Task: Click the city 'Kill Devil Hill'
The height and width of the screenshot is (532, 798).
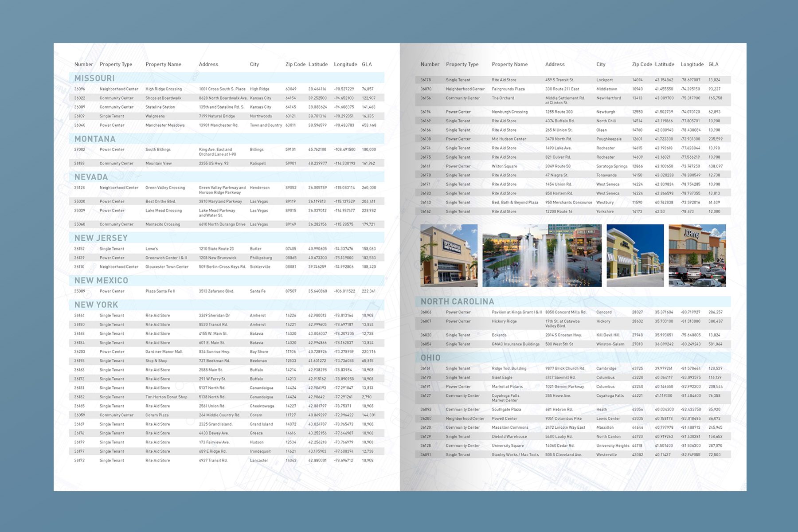Action: 608,335
